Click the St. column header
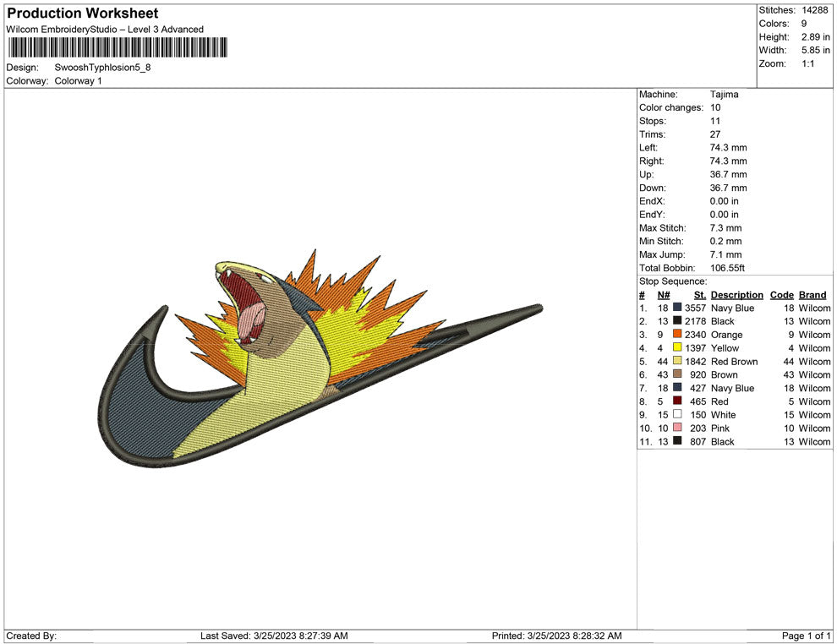Viewport: 837px width, 644px height. 700,294
